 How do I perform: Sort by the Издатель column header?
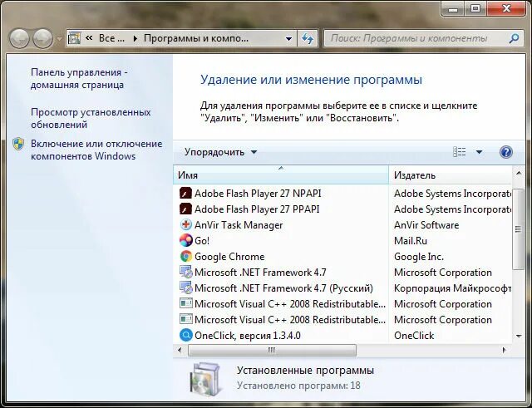coord(450,175)
